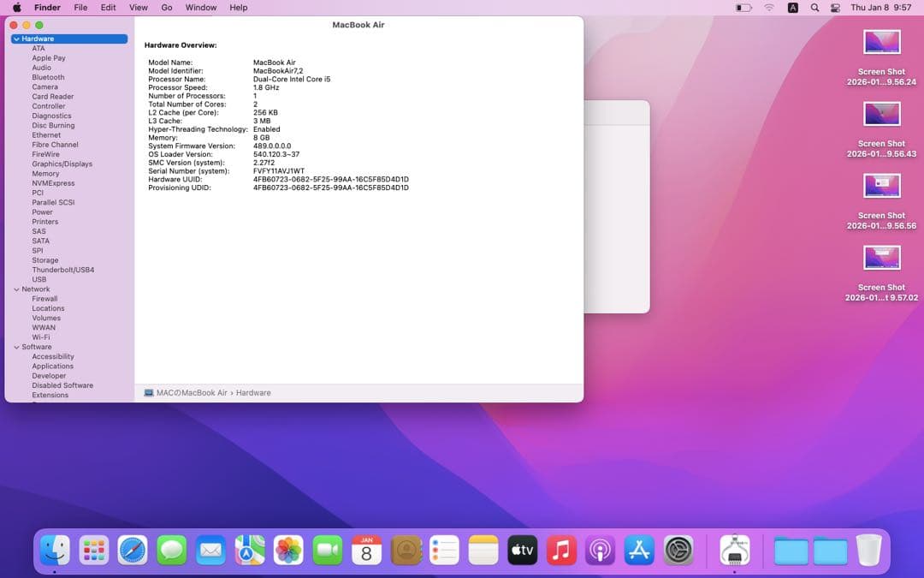Click the Spotlight search icon in the menu bar

[x=814, y=7]
